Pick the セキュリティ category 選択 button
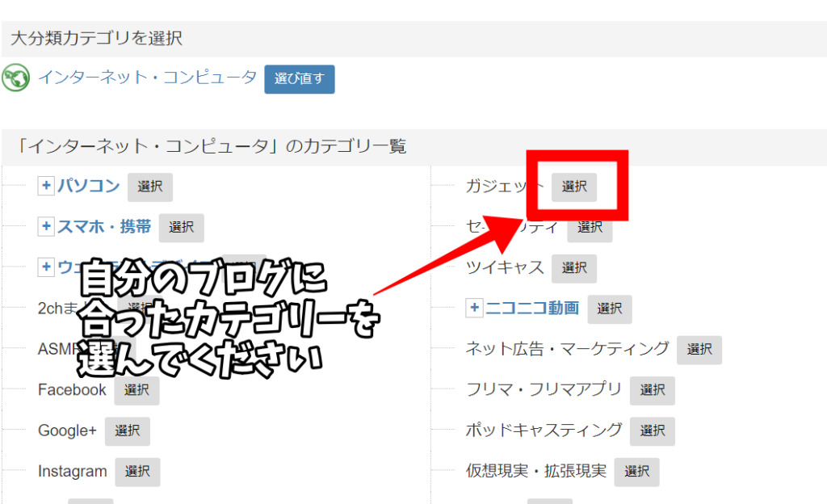 590,229
